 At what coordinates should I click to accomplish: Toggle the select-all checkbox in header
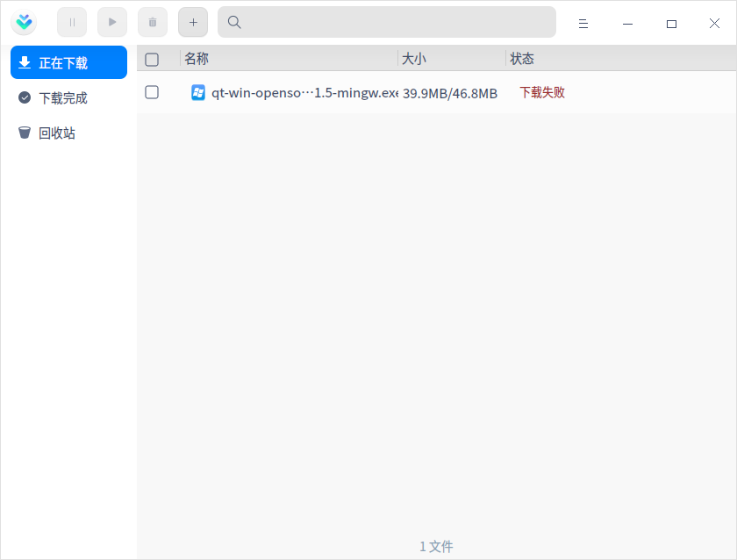tap(152, 60)
